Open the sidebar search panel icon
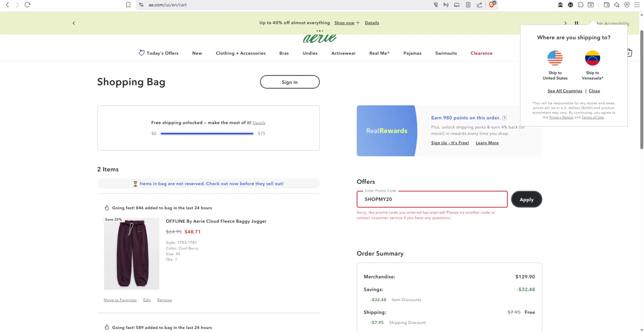This screenshot has height=332, width=644. (x=591, y=5)
